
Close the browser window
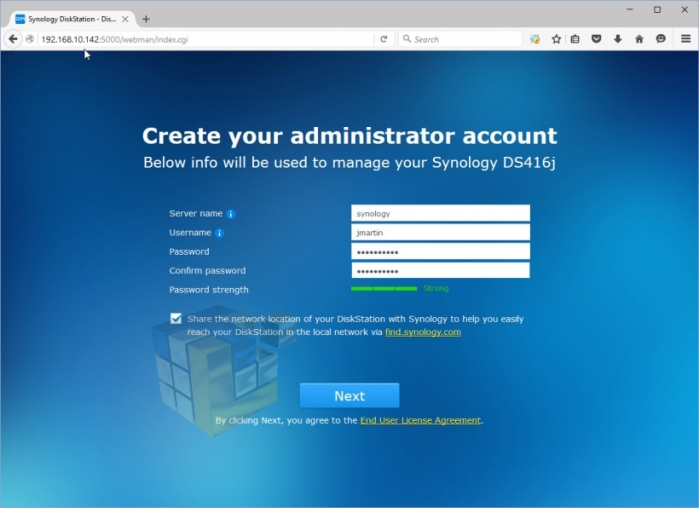coord(685,9)
